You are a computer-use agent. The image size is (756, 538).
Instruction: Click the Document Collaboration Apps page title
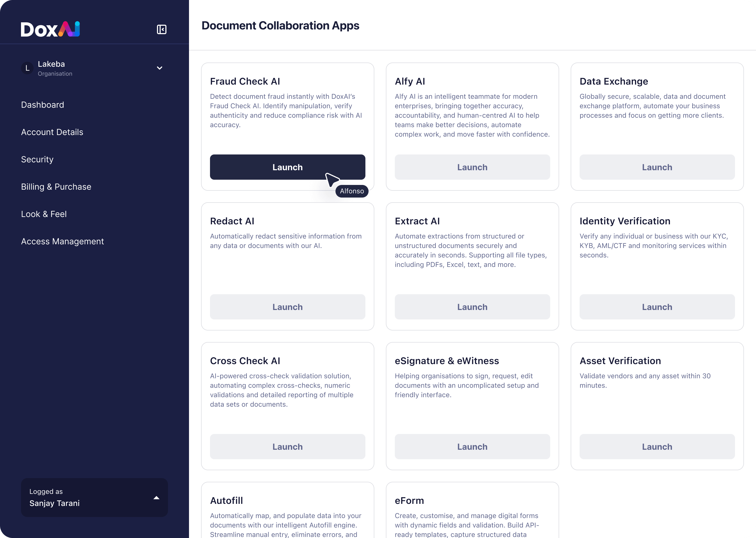pyautogui.click(x=280, y=25)
